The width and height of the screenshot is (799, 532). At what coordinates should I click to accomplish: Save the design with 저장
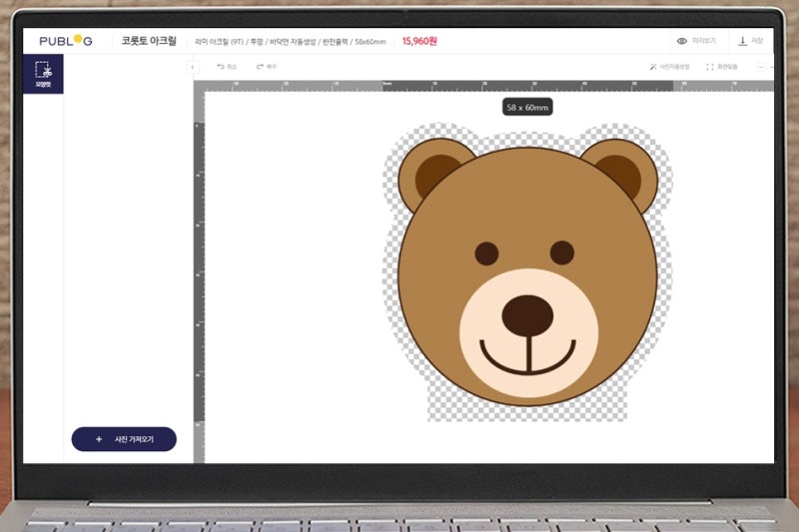[x=749, y=41]
